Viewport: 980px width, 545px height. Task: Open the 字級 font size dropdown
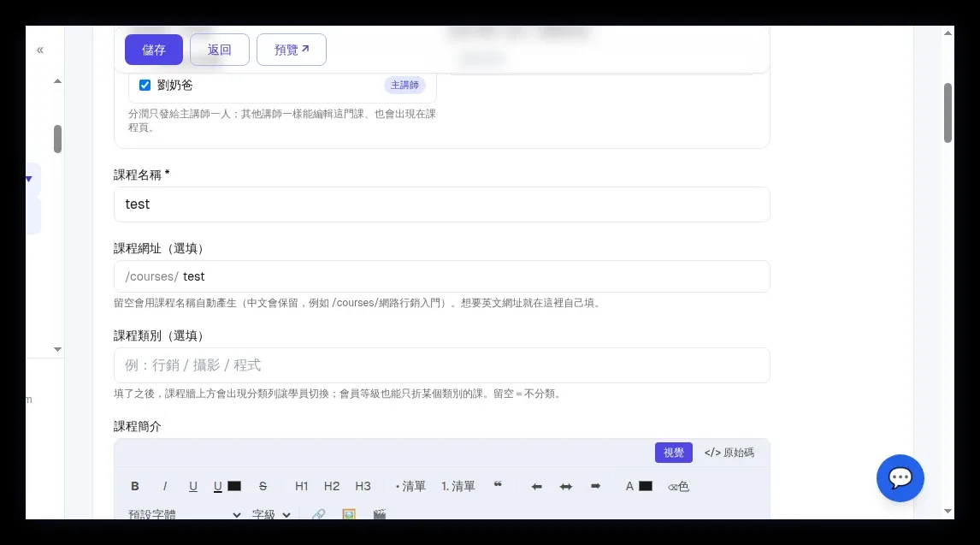coord(271,514)
